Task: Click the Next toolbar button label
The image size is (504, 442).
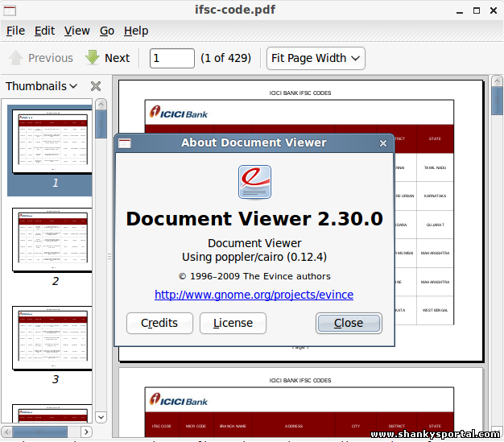Action: [x=117, y=58]
